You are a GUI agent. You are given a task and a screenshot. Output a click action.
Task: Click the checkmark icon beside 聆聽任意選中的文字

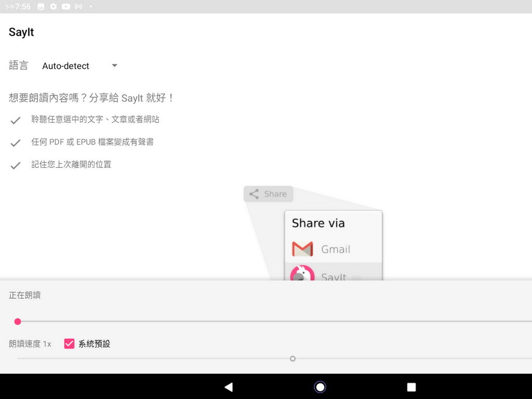pos(15,120)
